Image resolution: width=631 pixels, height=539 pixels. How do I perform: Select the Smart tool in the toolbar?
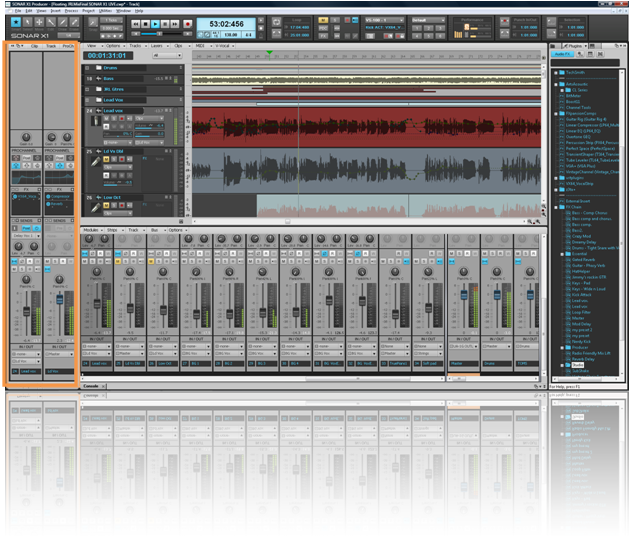click(16, 22)
